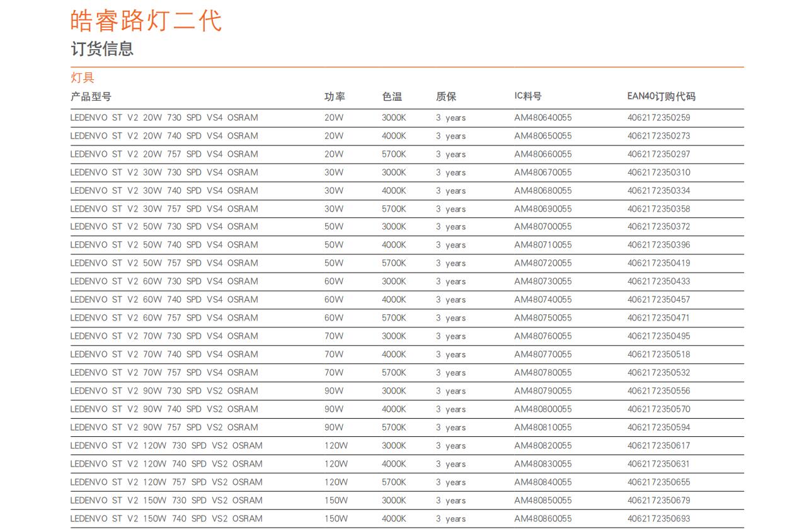
Task: Click the 灯具 section label
Action: (x=83, y=78)
